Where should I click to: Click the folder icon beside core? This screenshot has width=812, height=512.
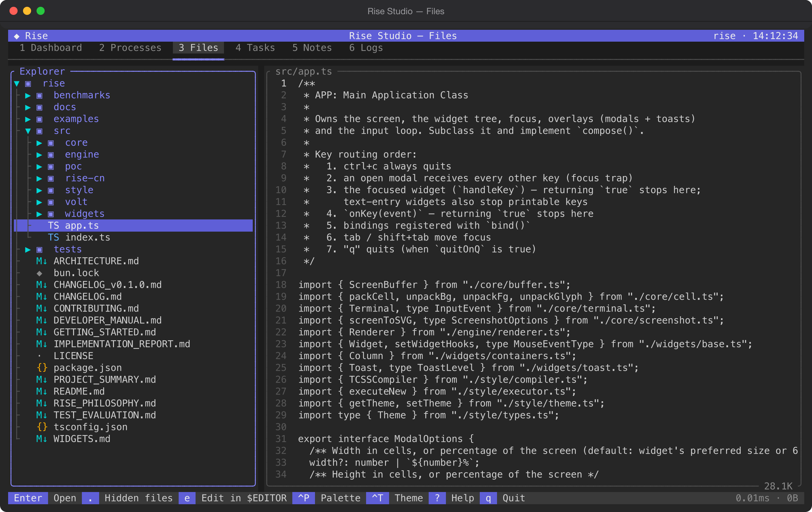(x=51, y=143)
